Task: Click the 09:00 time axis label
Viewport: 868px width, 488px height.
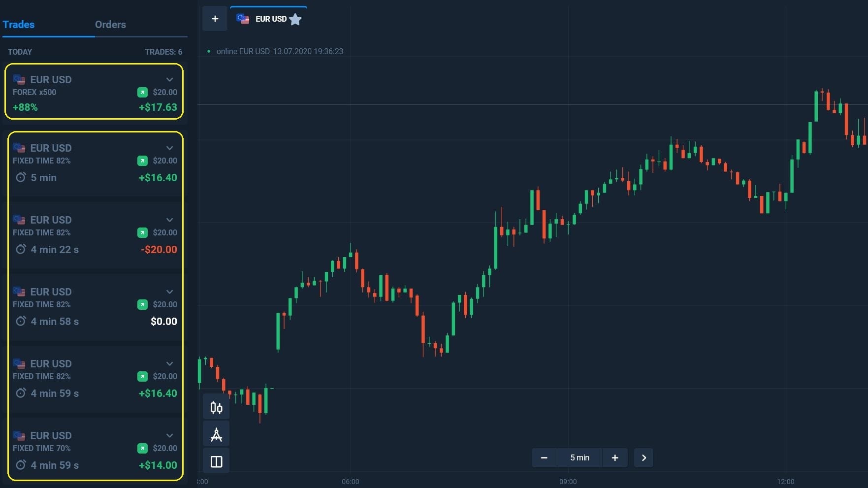Action: pos(568,482)
